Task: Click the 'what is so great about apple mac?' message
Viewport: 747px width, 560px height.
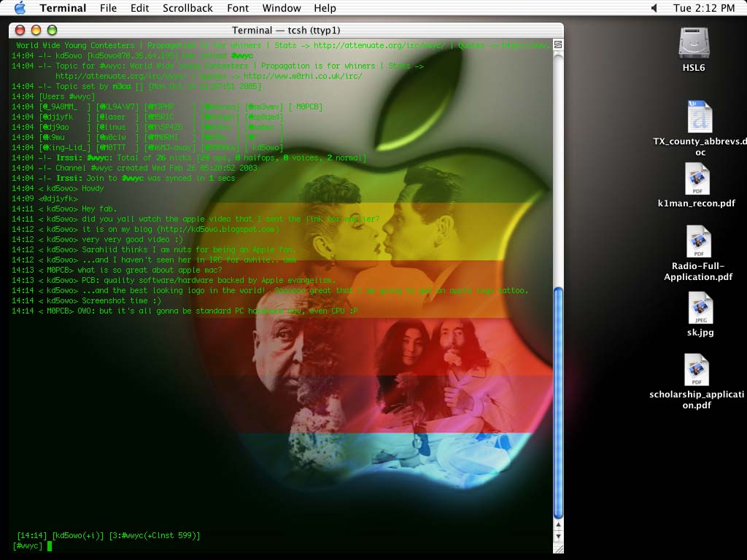Action: (x=150, y=270)
